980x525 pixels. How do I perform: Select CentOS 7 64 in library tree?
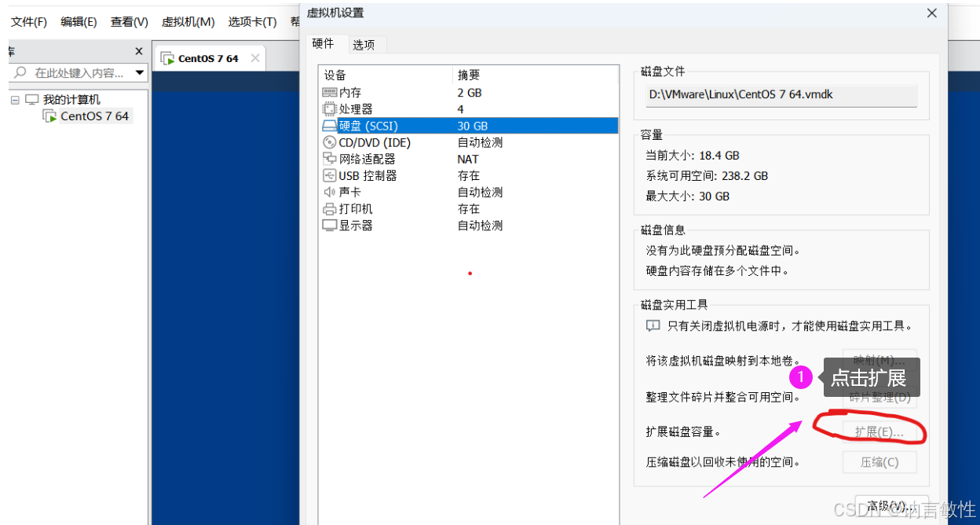pos(94,116)
